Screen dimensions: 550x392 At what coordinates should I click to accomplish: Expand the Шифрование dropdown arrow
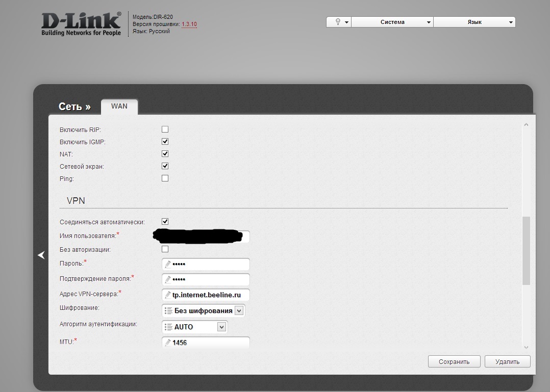point(239,311)
